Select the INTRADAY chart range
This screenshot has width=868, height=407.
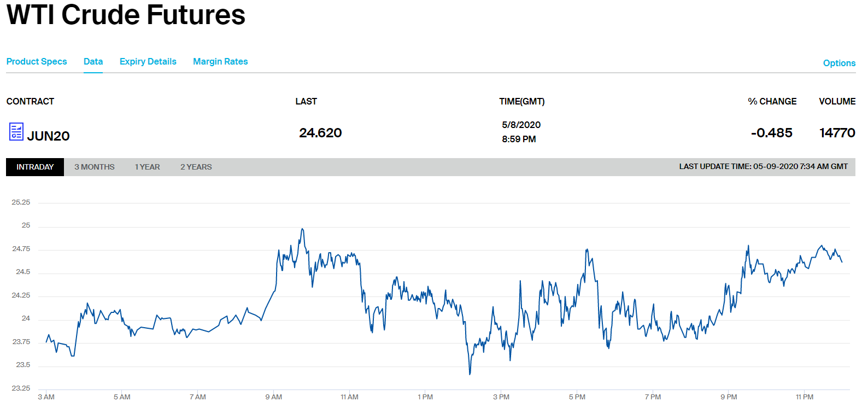pyautogui.click(x=35, y=167)
